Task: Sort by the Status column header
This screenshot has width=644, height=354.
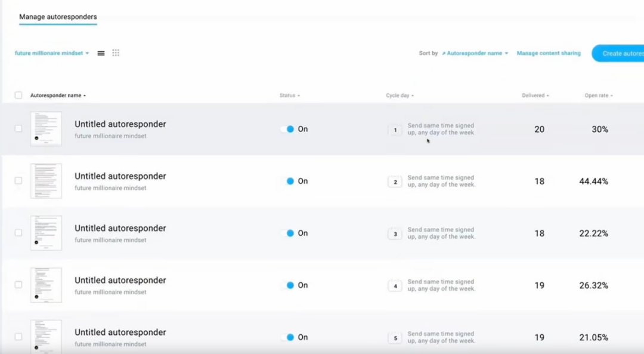Action: 289,96
